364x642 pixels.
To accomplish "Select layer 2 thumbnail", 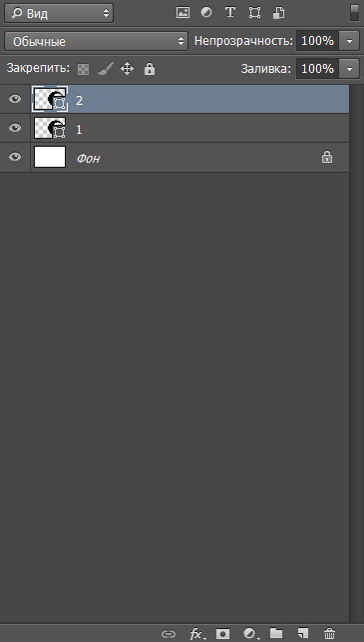I will (x=50, y=99).
